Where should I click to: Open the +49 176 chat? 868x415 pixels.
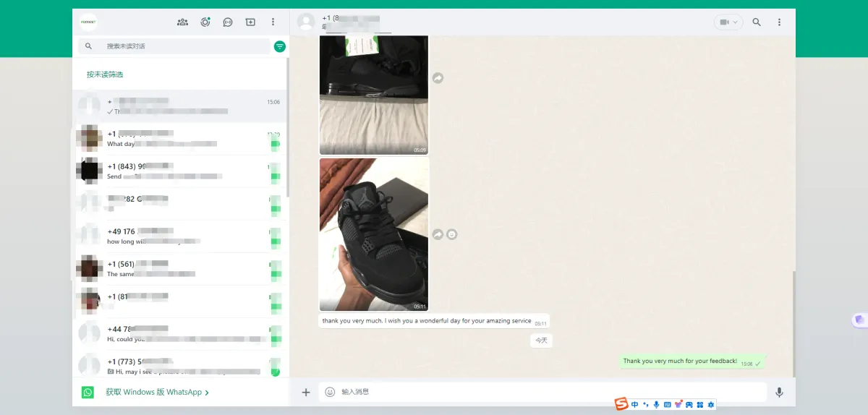pyautogui.click(x=180, y=236)
